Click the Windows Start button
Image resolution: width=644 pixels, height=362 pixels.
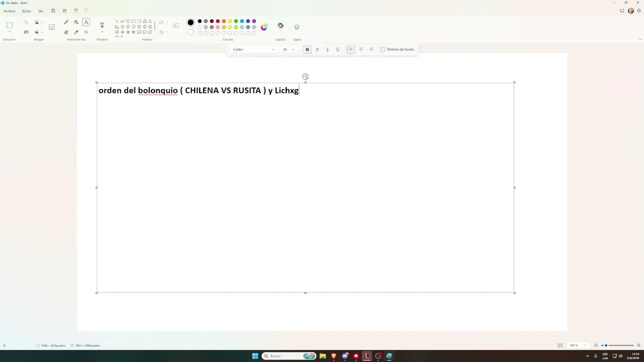[255, 356]
